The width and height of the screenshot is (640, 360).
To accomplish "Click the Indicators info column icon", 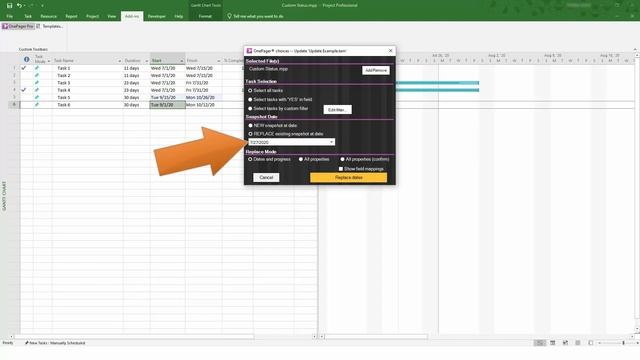I will [x=27, y=60].
